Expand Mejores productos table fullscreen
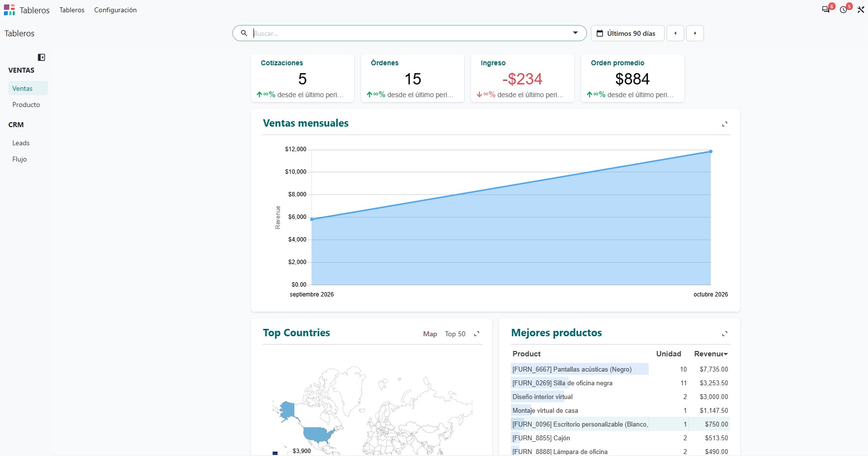The width and height of the screenshot is (868, 456). [x=725, y=334]
